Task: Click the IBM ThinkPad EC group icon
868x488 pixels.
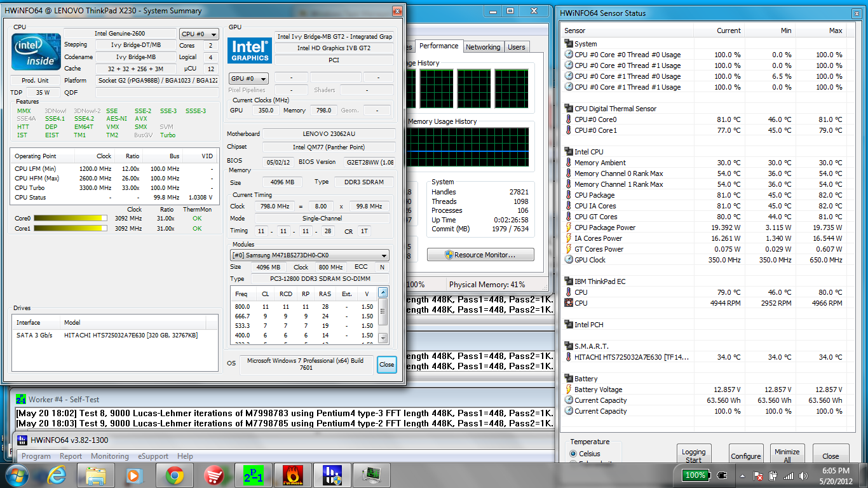Action: (569, 281)
